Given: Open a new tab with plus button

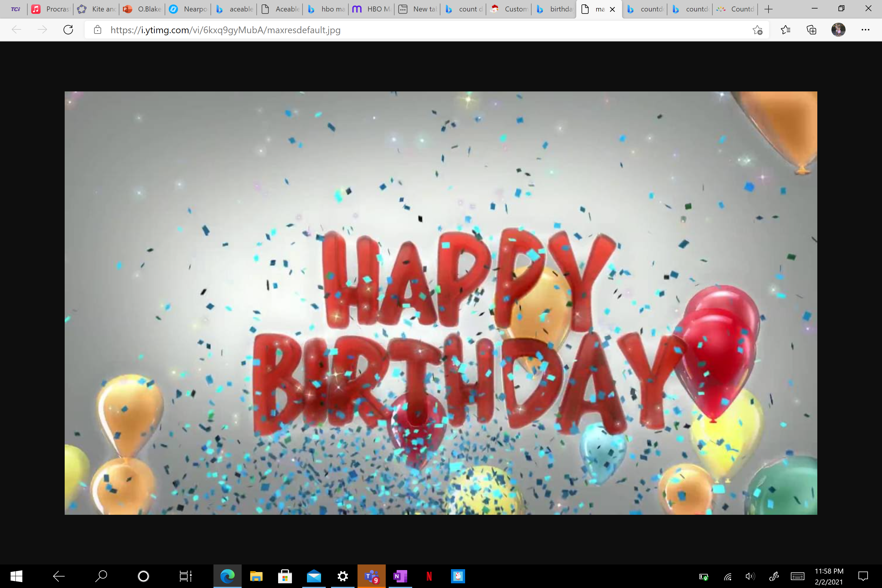Looking at the screenshot, I should click(x=769, y=9).
